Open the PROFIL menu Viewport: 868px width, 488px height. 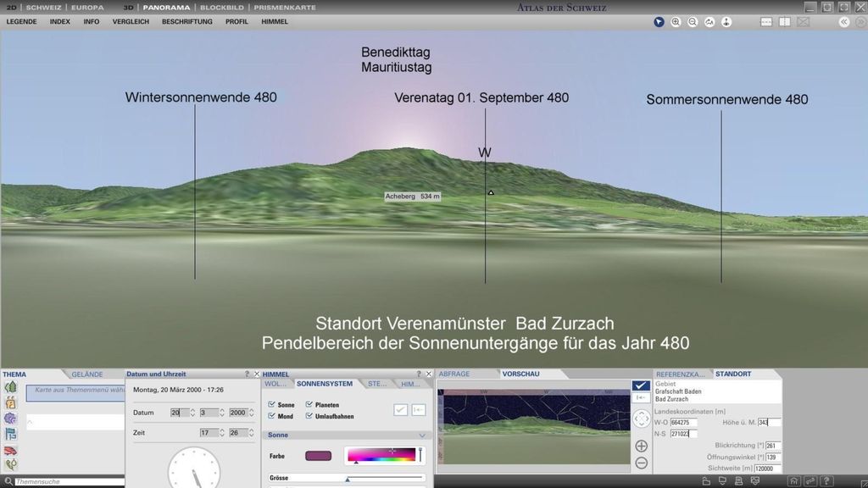click(x=236, y=21)
